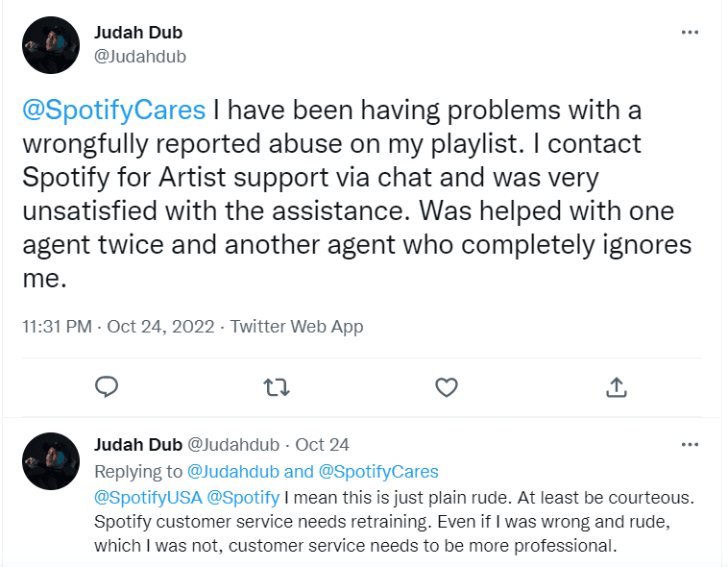Click the Oct 24 date on the reply
The height and width of the screenshot is (567, 728).
(x=323, y=445)
